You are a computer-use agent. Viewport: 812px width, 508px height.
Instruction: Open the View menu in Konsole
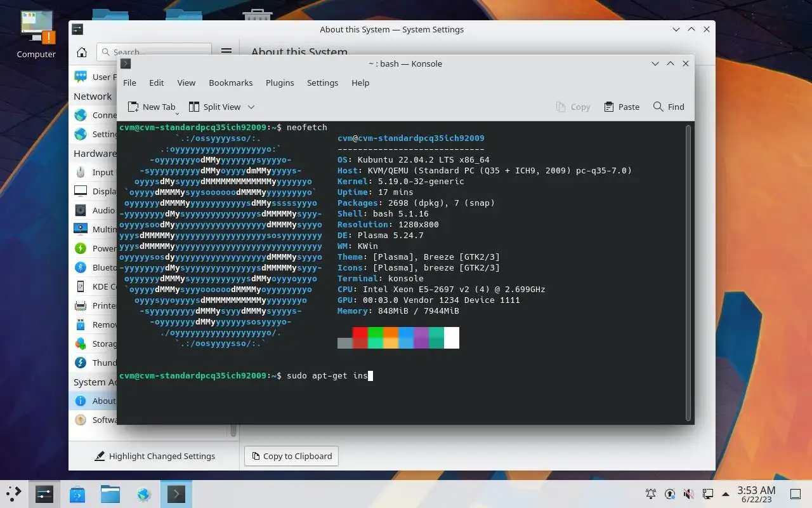(186, 83)
